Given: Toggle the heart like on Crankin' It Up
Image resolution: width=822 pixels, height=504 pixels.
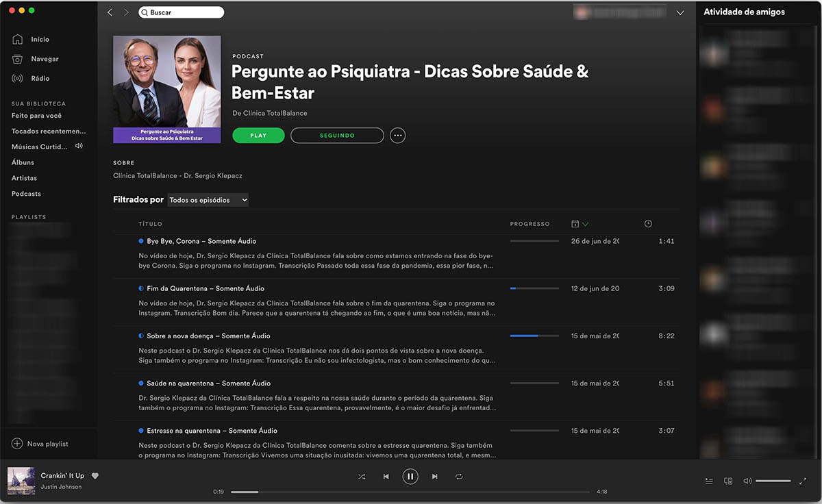Looking at the screenshot, I should click(x=95, y=476).
